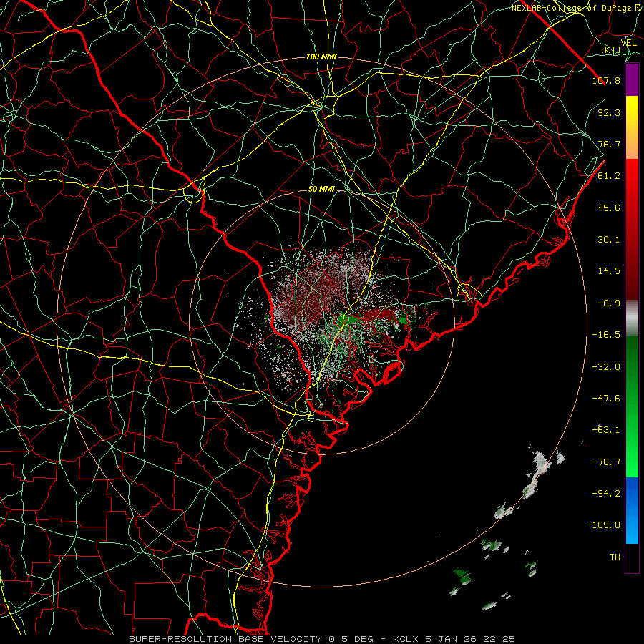Click the 14.5 value on velocity scale
The width and height of the screenshot is (644, 644).
point(609,271)
